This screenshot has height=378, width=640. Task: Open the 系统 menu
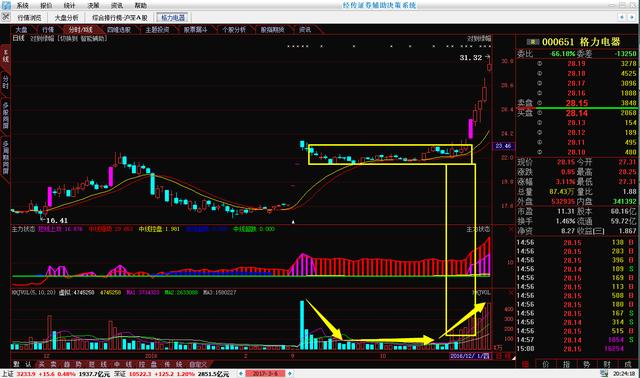click(x=22, y=5)
